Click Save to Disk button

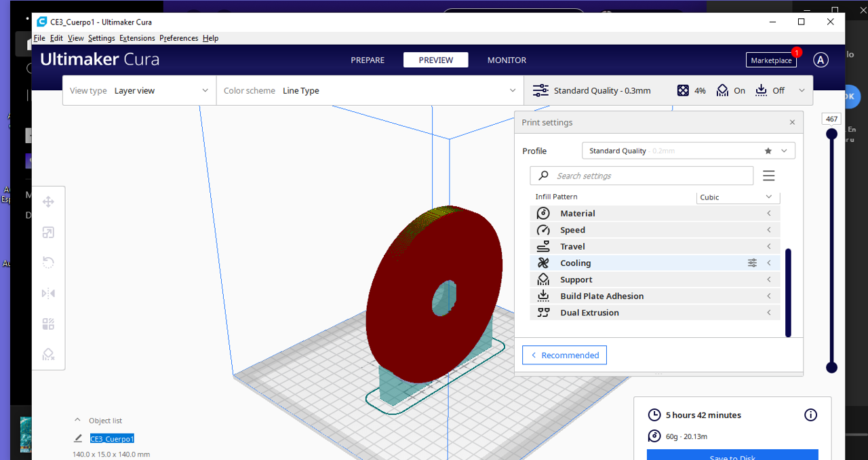732,455
